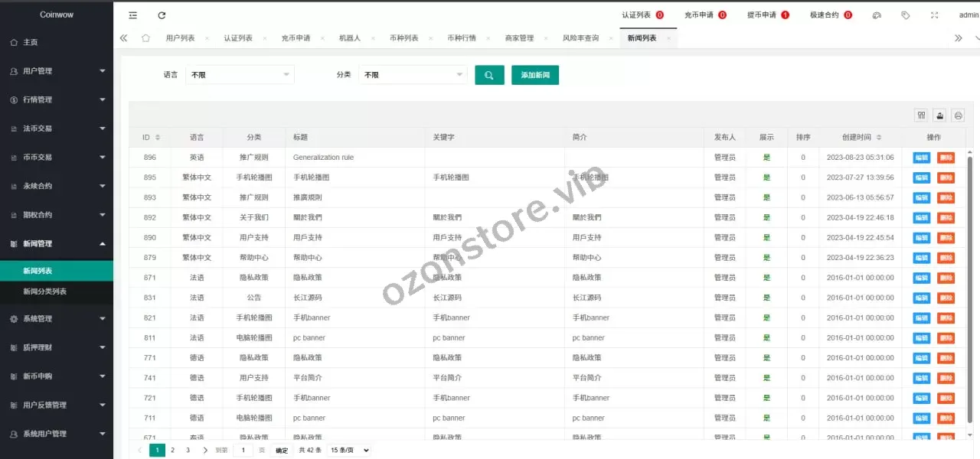
Task: Switch to the 币种列表 tab
Action: click(x=403, y=38)
